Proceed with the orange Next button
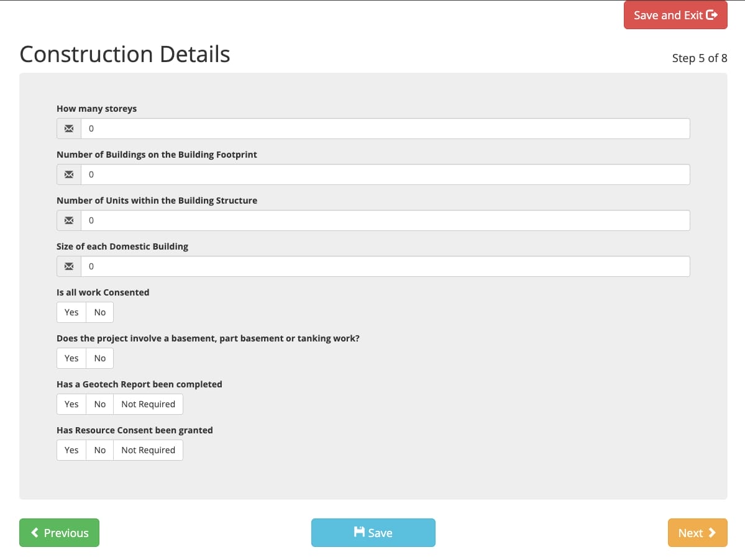This screenshot has width=745, height=560. pos(697,533)
